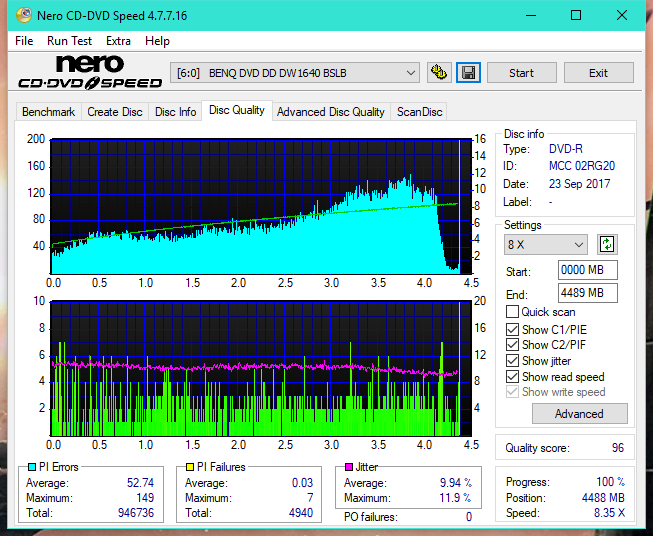The height and width of the screenshot is (536, 653).
Task: Toggle Show C2/PIF checkbox
Action: (512, 345)
